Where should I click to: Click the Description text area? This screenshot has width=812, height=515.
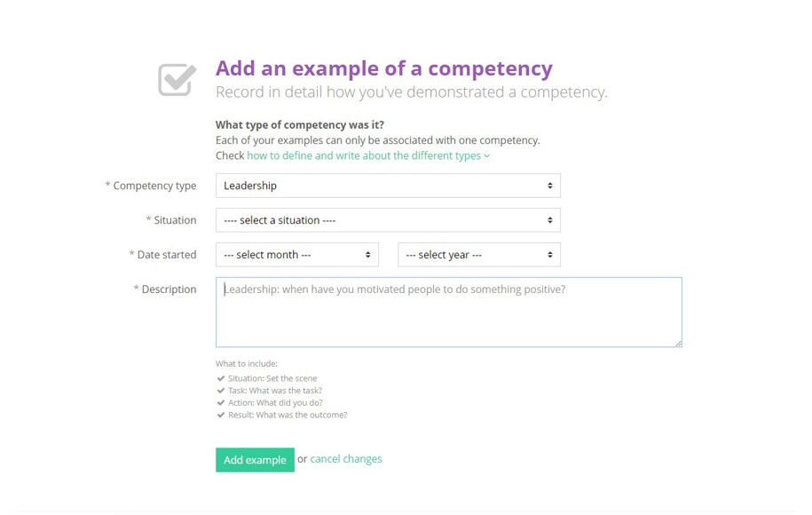click(449, 312)
